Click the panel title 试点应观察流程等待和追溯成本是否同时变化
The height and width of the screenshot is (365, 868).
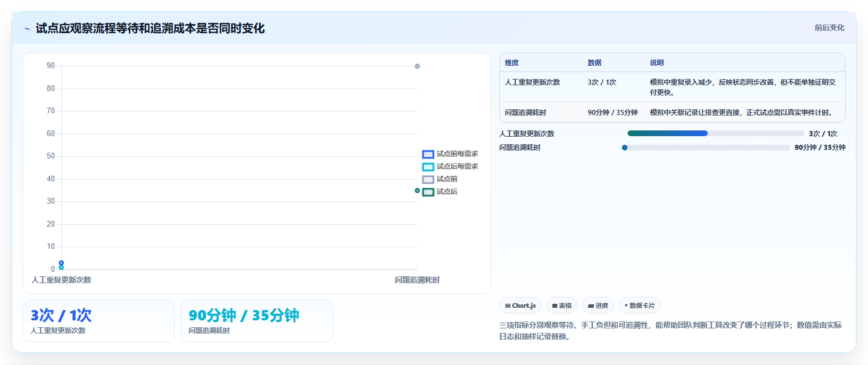pyautogui.click(x=150, y=29)
